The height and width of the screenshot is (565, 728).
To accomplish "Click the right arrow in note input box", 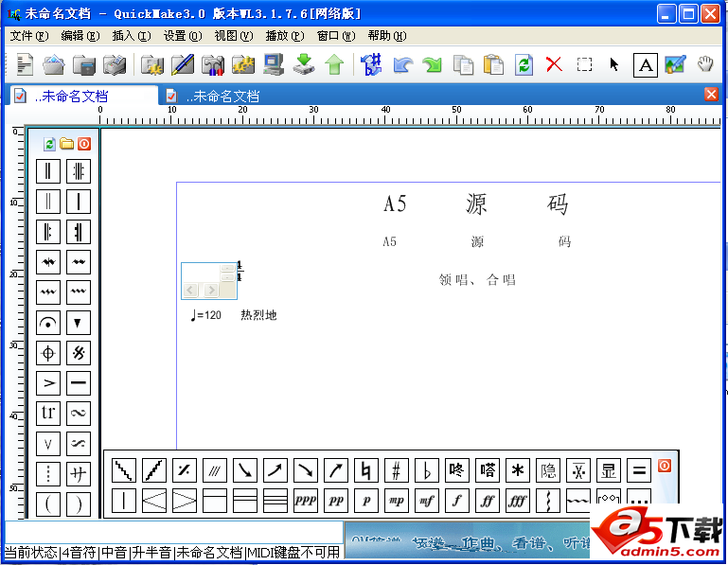I will [211, 291].
